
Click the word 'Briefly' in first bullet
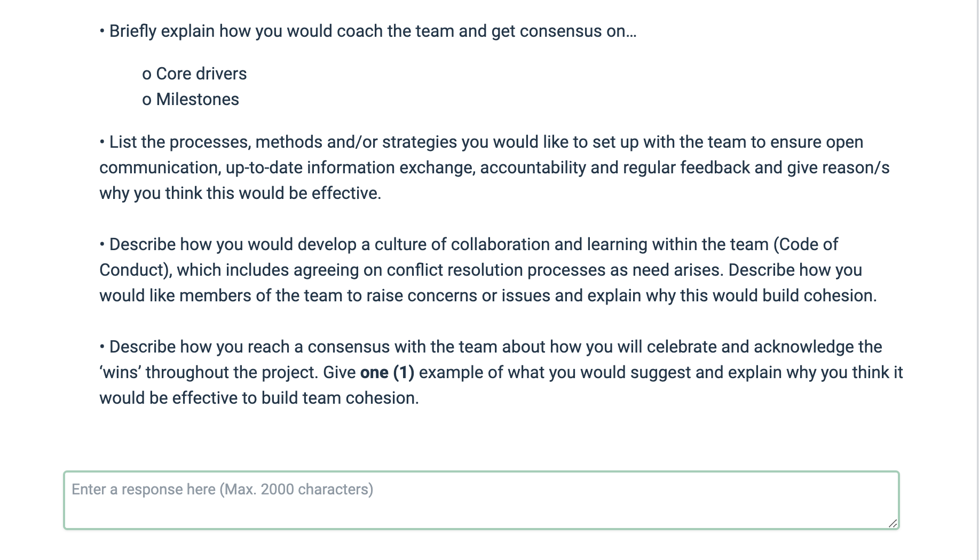(133, 31)
